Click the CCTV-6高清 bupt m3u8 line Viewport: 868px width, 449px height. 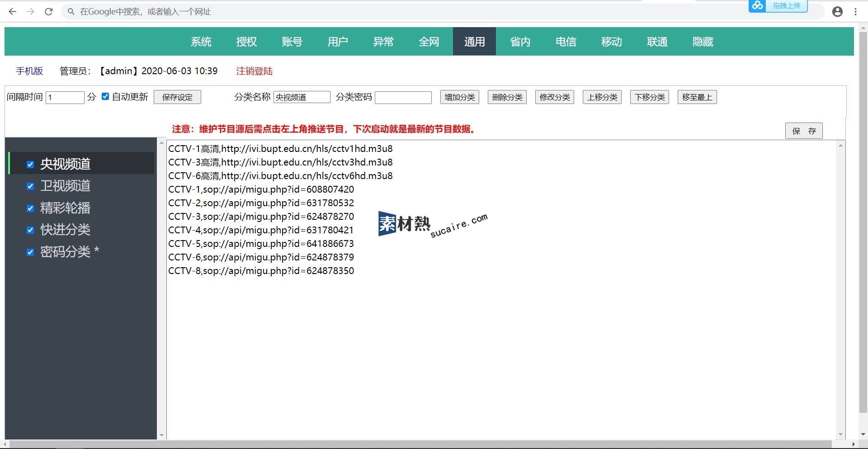(x=280, y=176)
